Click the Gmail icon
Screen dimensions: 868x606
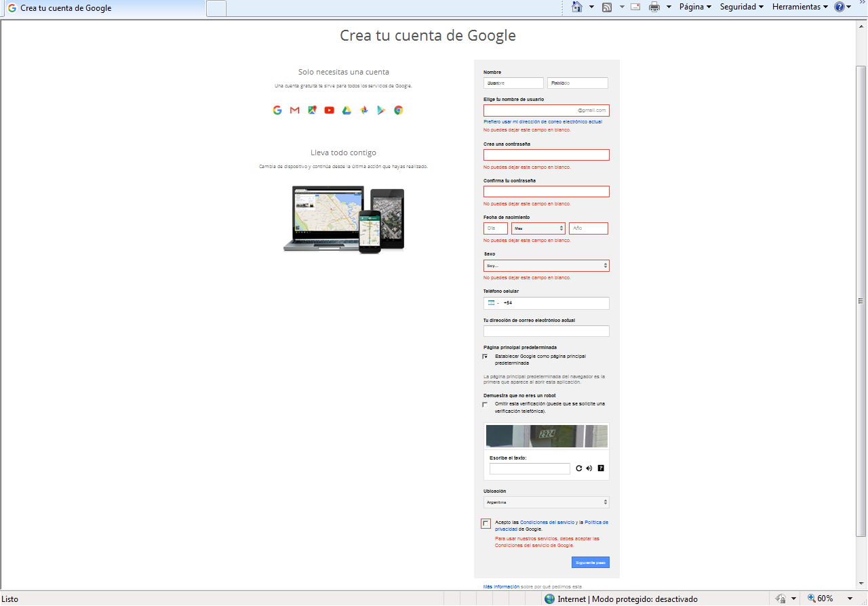(x=294, y=110)
